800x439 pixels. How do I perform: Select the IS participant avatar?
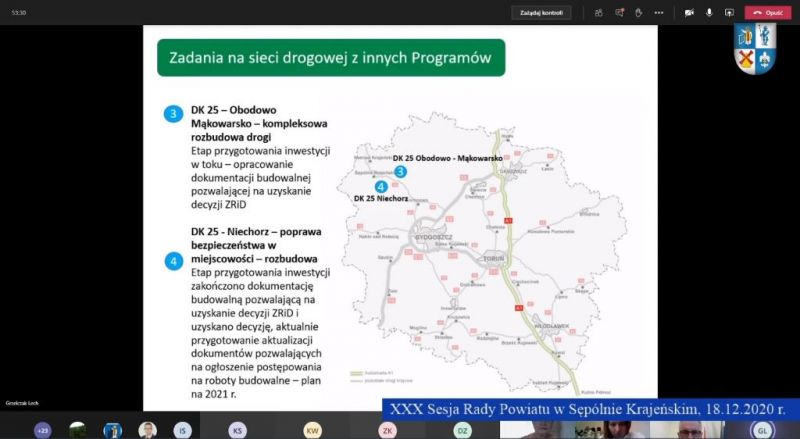(x=182, y=430)
